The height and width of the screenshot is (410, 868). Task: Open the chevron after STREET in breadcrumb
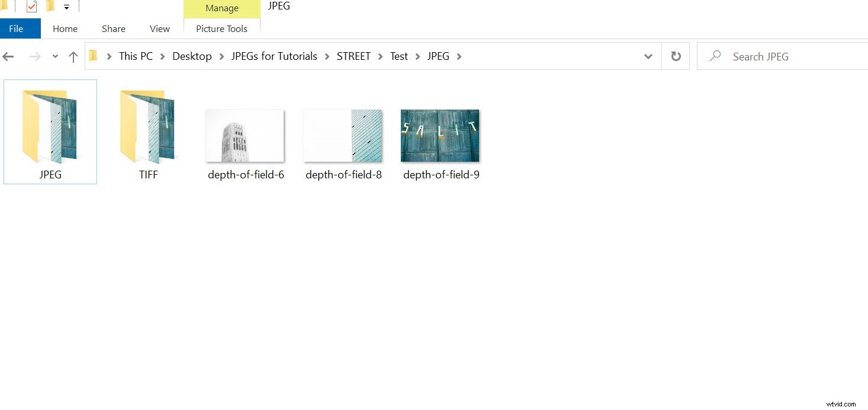[x=380, y=56]
